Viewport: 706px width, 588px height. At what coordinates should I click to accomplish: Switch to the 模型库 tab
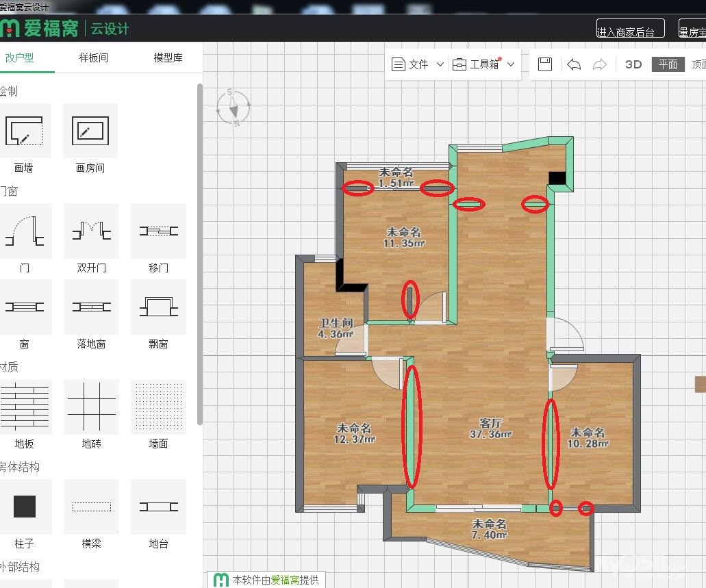pos(168,57)
